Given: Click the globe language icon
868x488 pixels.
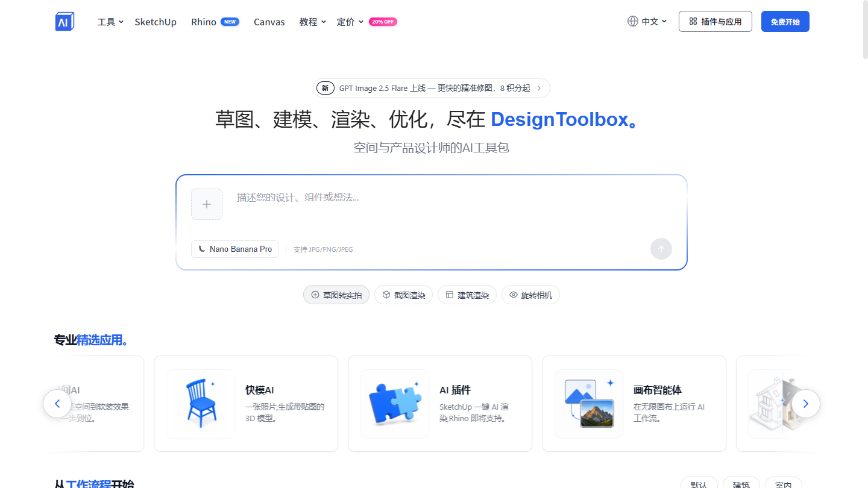Looking at the screenshot, I should tap(632, 21).
